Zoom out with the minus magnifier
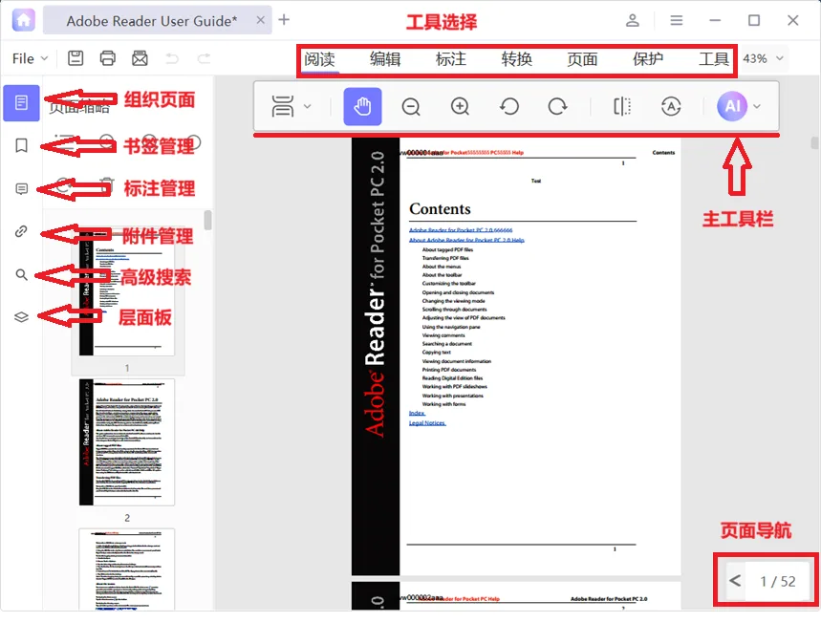The width and height of the screenshot is (821, 644). pos(411,106)
